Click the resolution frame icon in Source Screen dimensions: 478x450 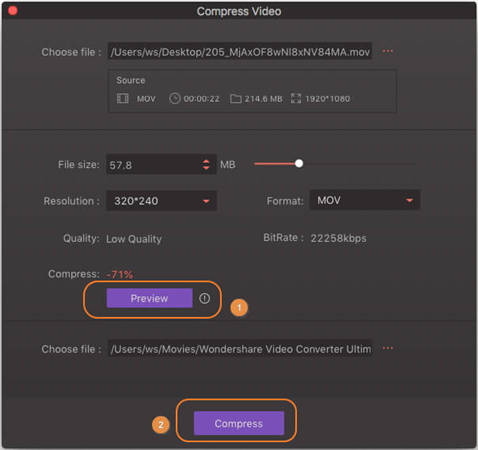click(x=296, y=98)
